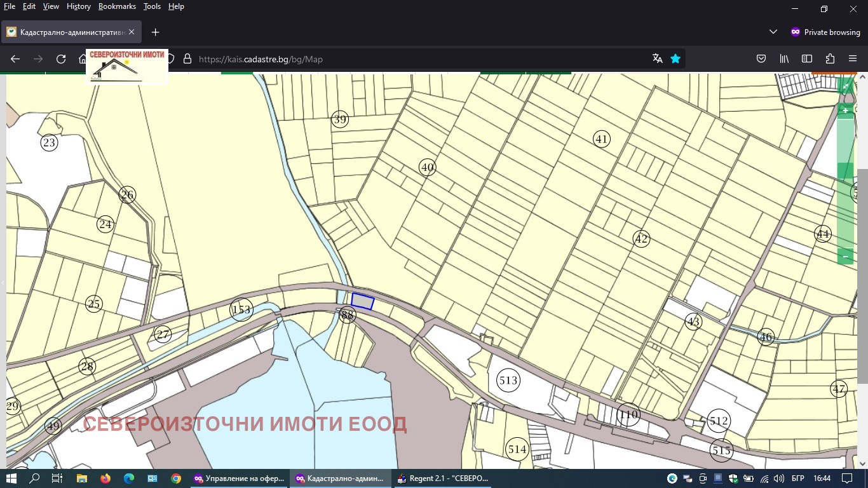Save page using the Pocket icon
The height and width of the screenshot is (488, 868).
click(761, 59)
